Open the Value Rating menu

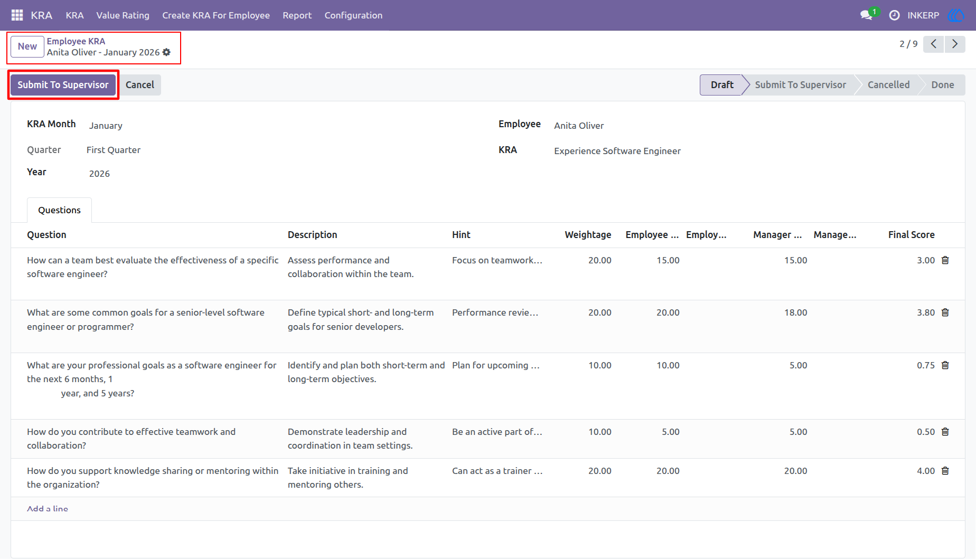pos(123,15)
